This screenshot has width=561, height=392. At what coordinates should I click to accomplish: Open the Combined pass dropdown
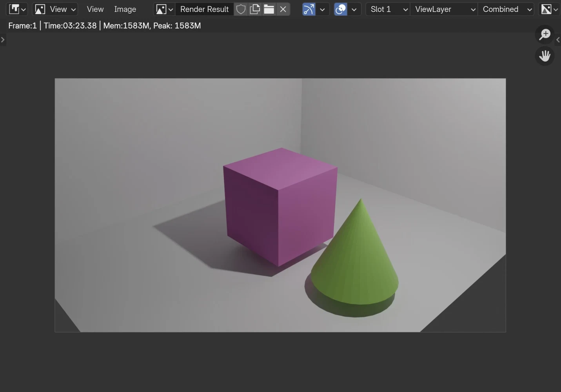click(x=506, y=9)
